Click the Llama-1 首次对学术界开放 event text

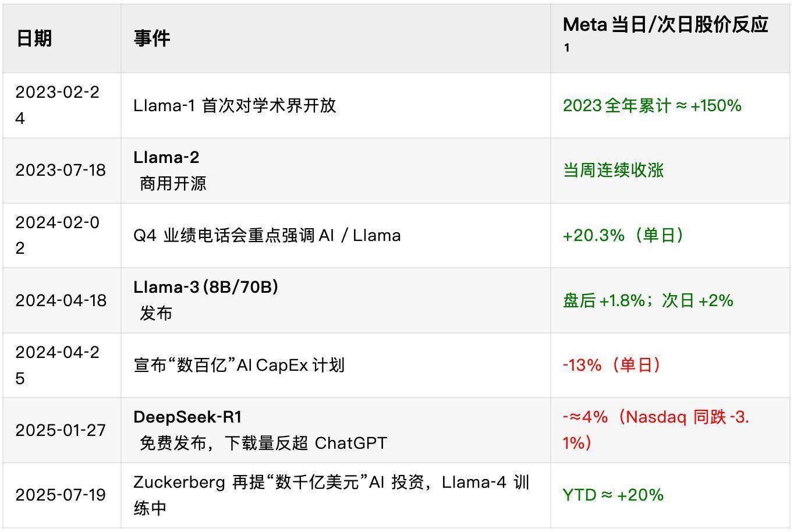[x=235, y=105]
